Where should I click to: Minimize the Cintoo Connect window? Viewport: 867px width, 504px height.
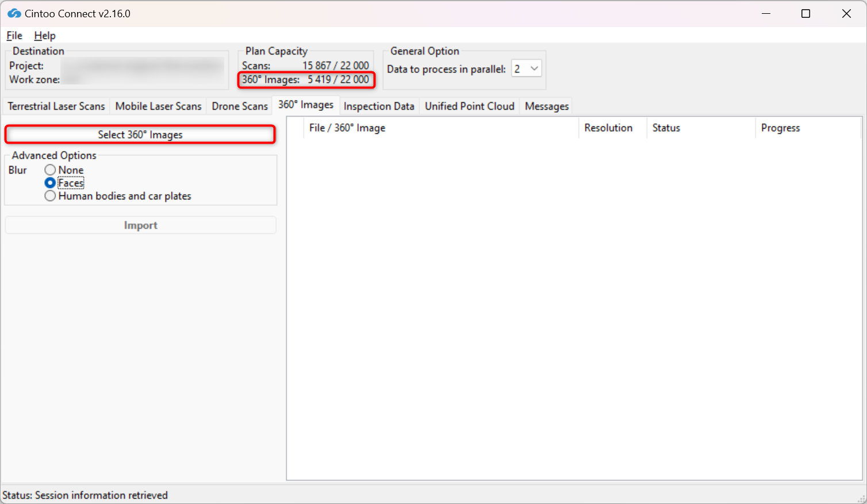pos(766,14)
